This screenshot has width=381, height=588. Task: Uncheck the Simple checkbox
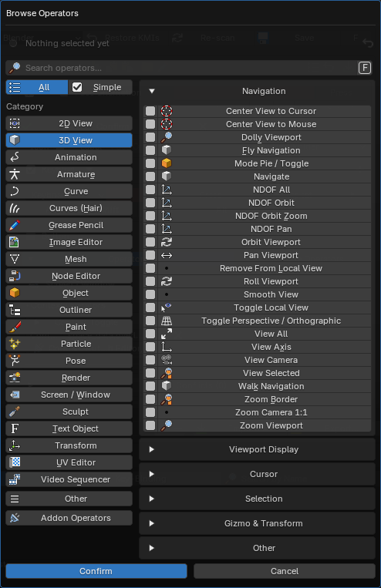[77, 87]
